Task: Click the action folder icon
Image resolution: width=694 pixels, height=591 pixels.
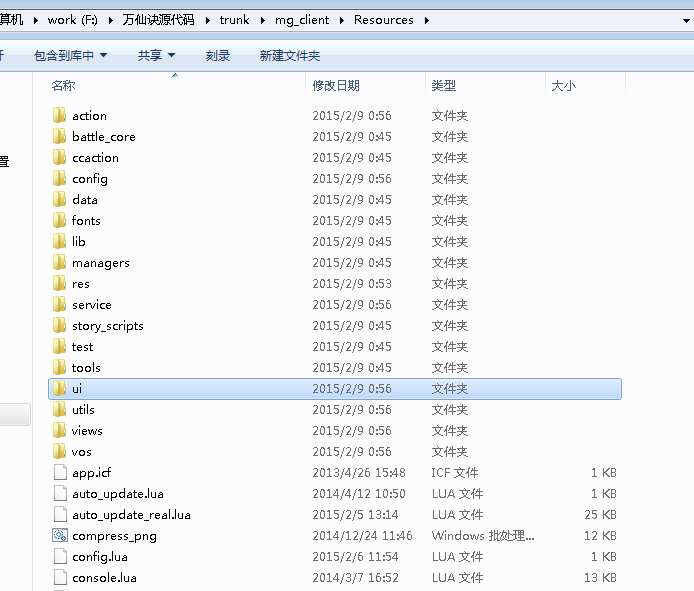Action: 60,116
